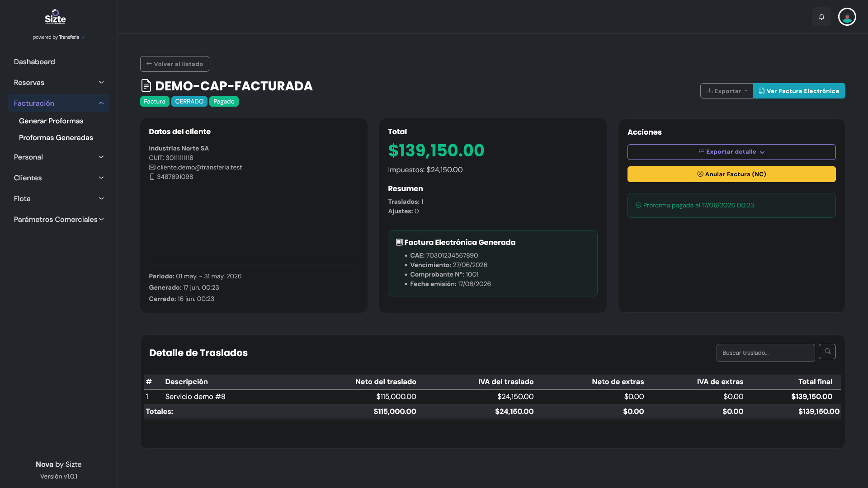The height and width of the screenshot is (488, 868).
Task: Expand Parámetros Comerciales chevron
Action: 101,219
